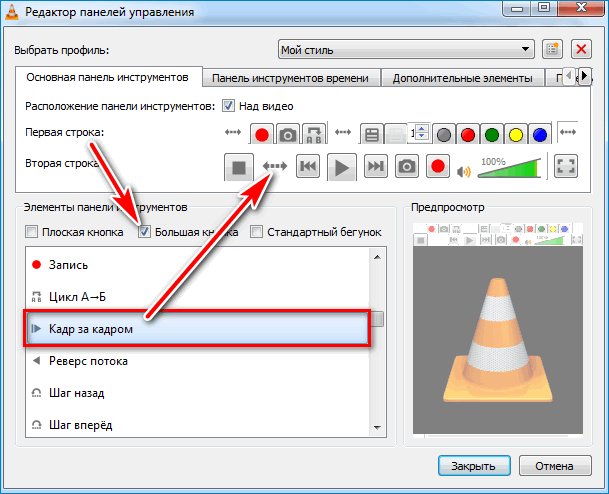Screen dimensions: 609x494
Task: Click the red teletext color button
Action: pyautogui.click(x=468, y=135)
